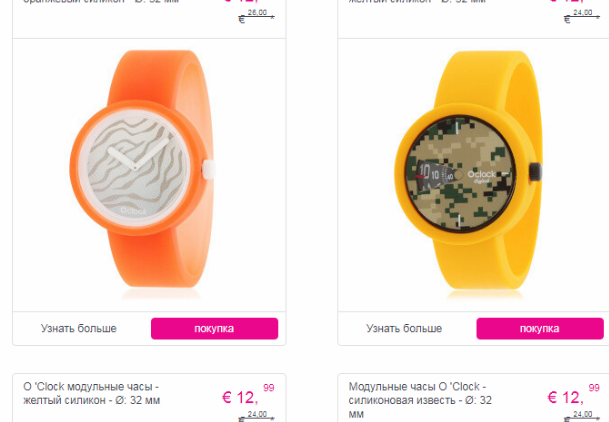Click 'Узнать больше' under the yellow camo watch
The image size is (609, 422).
coord(404,328)
